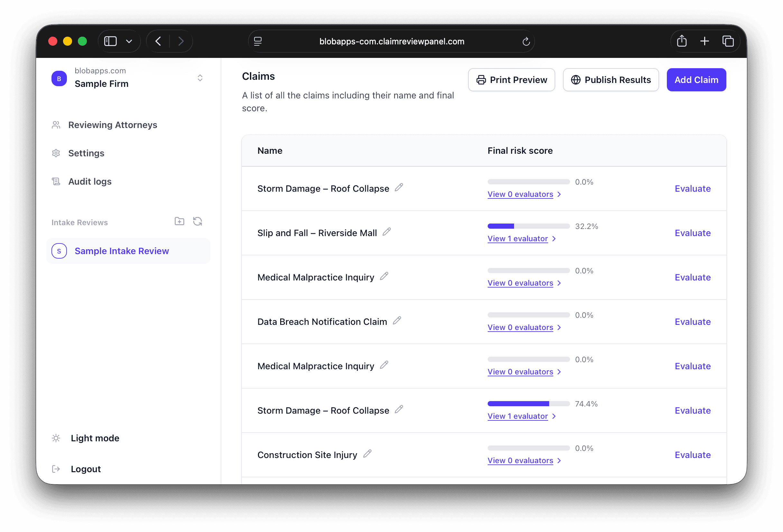Log out via the Logout item

coord(86,469)
